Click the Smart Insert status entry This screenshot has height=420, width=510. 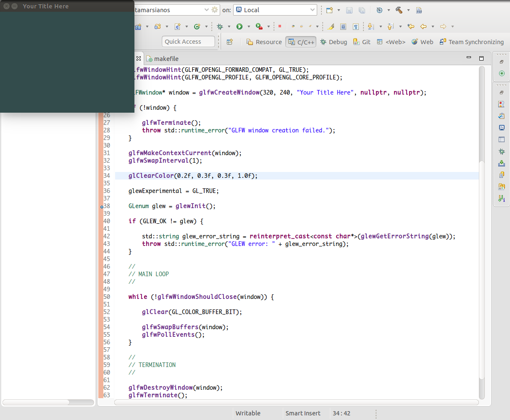(303, 413)
